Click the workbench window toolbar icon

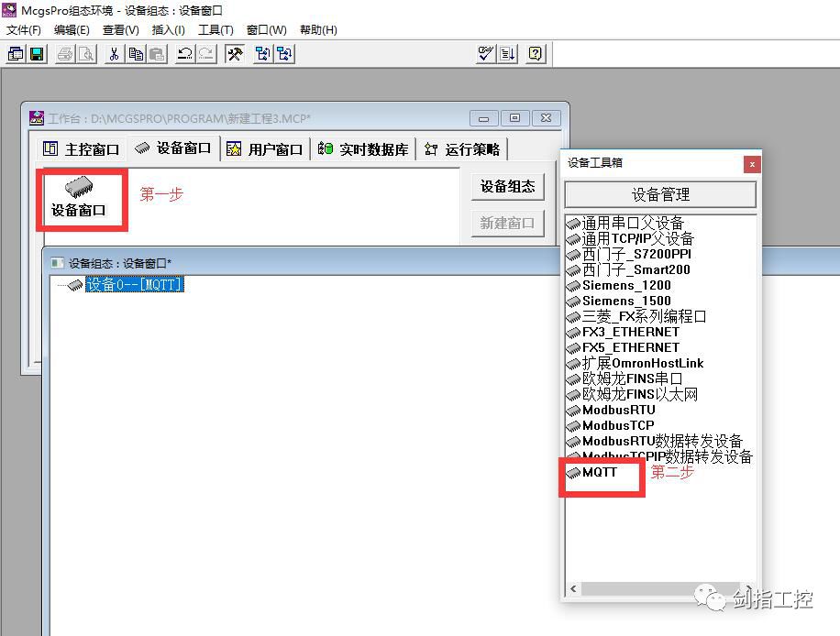(x=16, y=54)
